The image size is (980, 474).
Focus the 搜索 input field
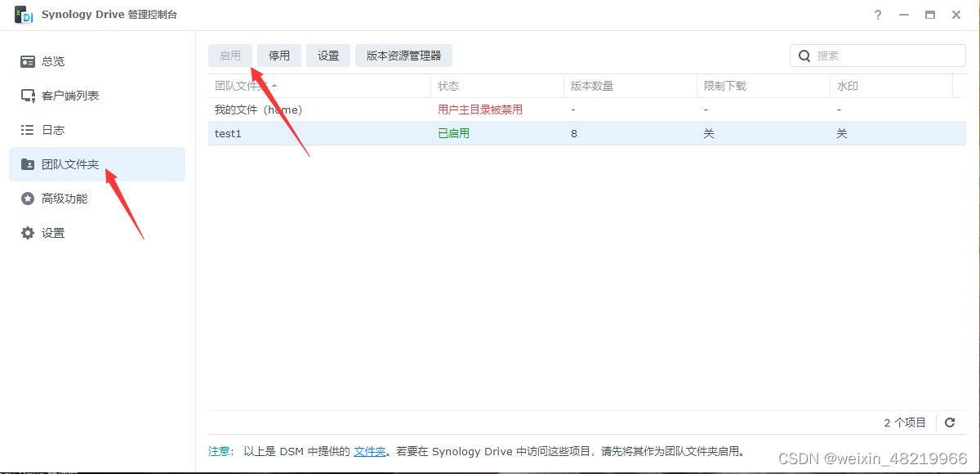pyautogui.click(x=878, y=56)
